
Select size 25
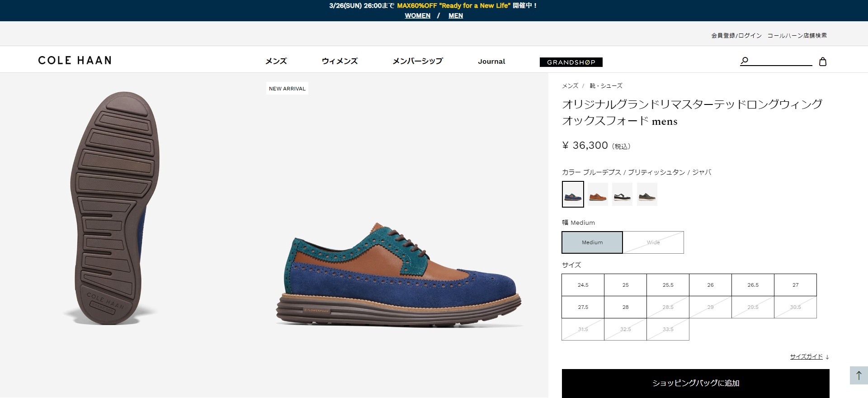[625, 285]
